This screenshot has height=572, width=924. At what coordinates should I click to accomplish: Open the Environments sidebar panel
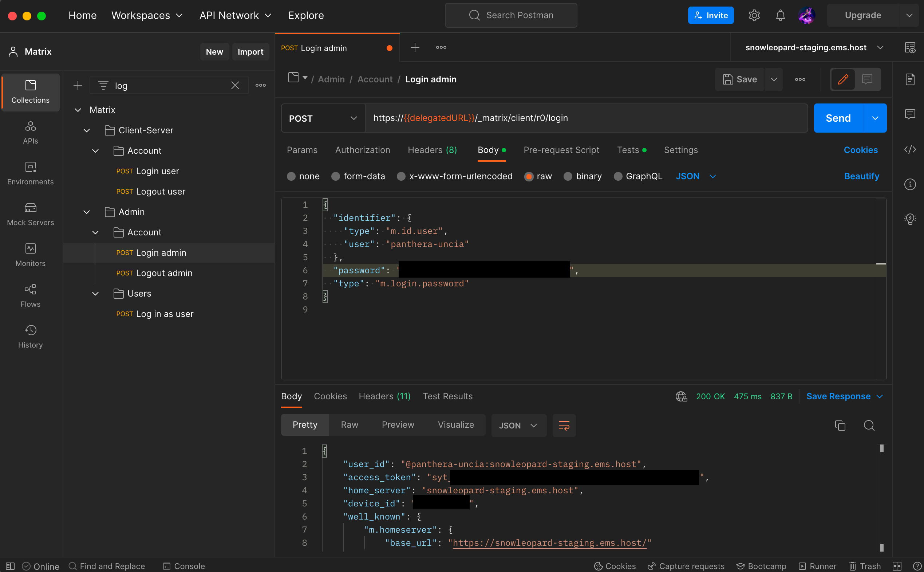click(x=30, y=173)
